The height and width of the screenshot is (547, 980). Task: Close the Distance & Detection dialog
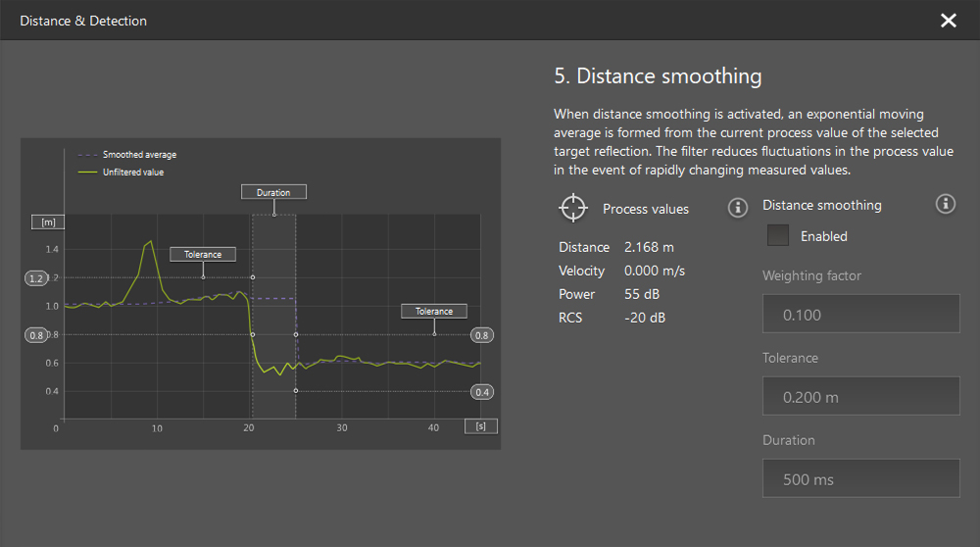pyautogui.click(x=948, y=21)
